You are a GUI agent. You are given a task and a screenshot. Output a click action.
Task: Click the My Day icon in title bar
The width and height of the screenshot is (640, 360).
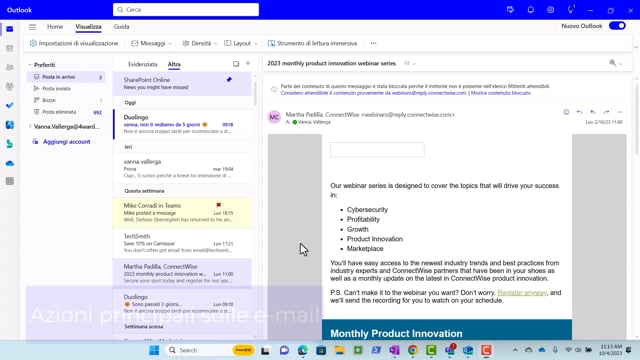[x=510, y=10]
